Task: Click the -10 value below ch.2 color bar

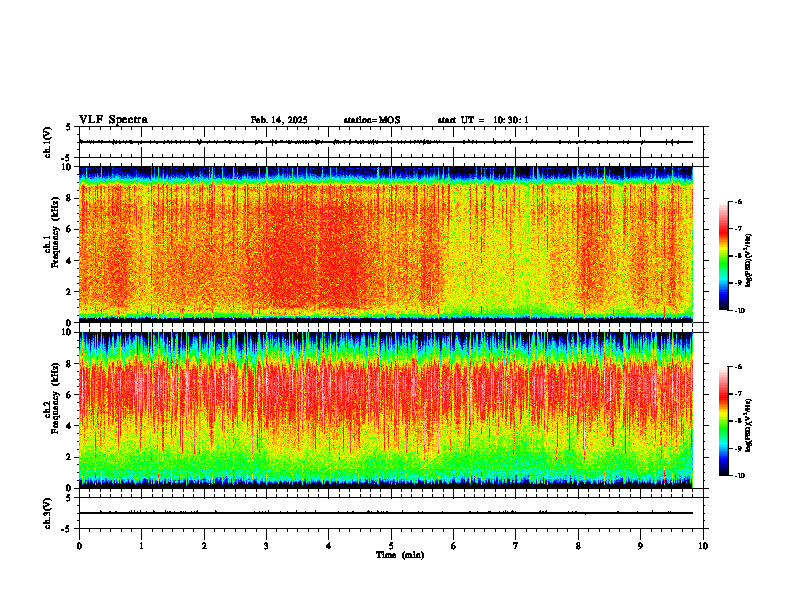Action: click(739, 475)
